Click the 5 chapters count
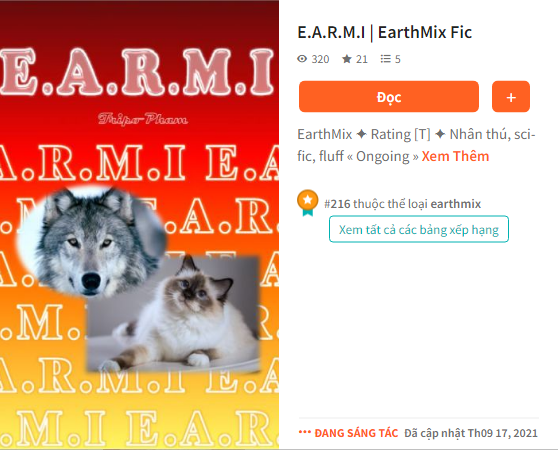Image resolution: width=558 pixels, height=450 pixels. (x=398, y=59)
